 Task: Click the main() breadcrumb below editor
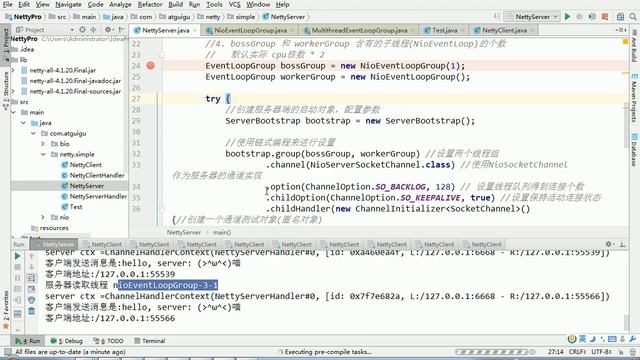click(222, 232)
